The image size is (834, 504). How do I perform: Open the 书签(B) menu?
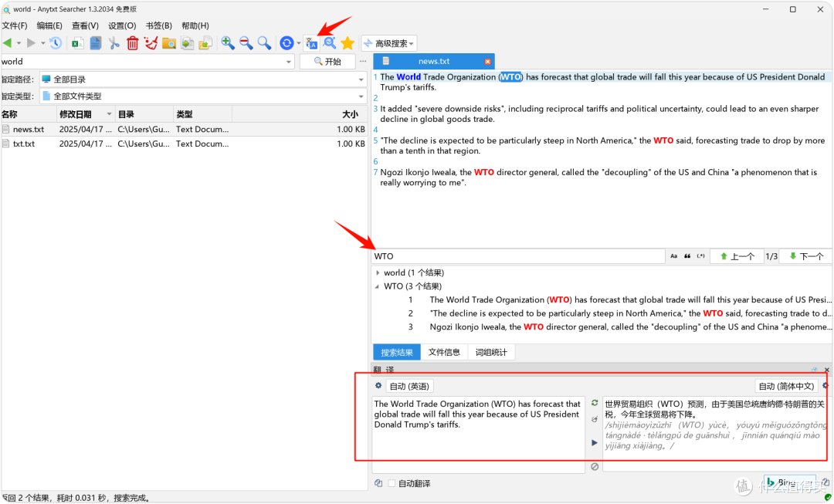(158, 25)
